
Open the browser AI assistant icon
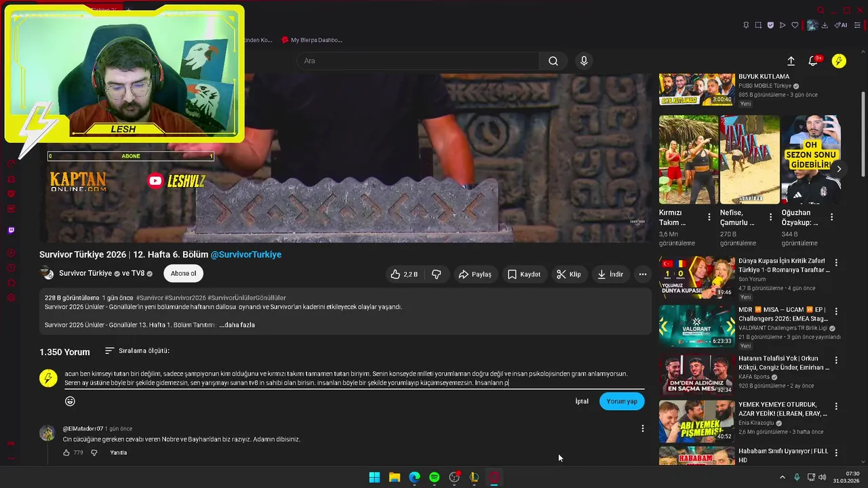pos(842,25)
